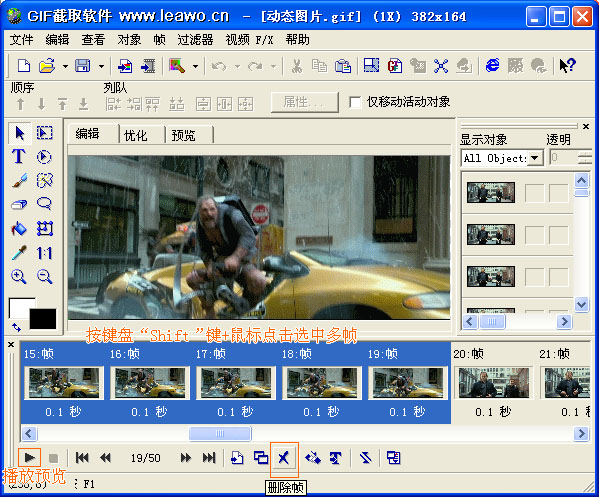
Task: Jump to the first frame
Action: tap(82, 458)
